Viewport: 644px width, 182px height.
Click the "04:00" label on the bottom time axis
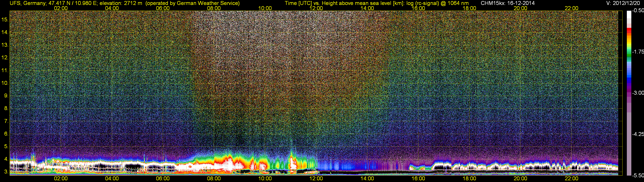(x=112, y=179)
